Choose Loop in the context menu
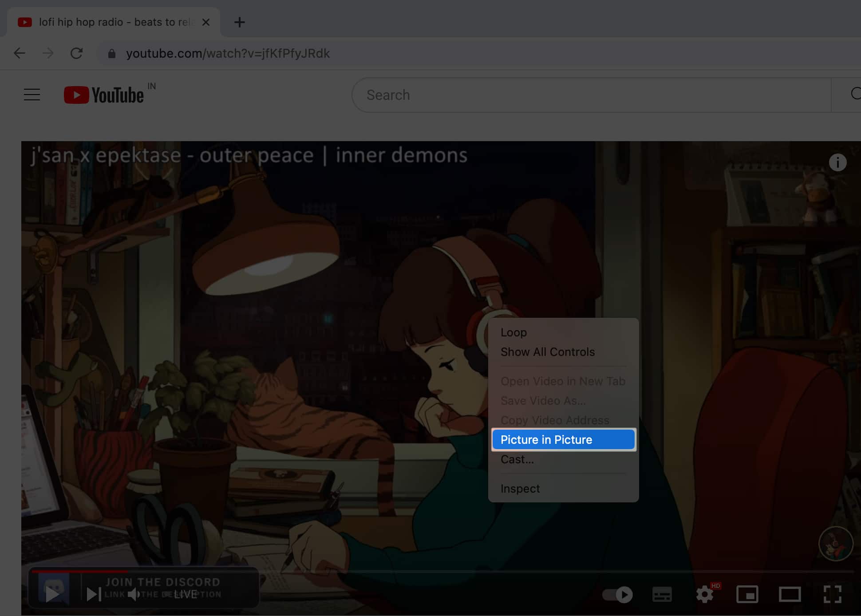Image resolution: width=861 pixels, height=616 pixels. click(x=563, y=332)
